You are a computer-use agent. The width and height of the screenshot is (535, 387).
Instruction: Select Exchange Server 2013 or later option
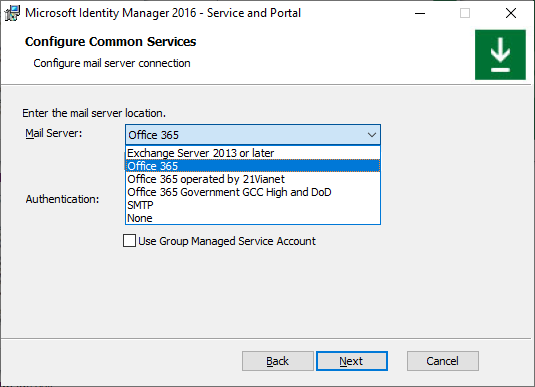point(253,153)
